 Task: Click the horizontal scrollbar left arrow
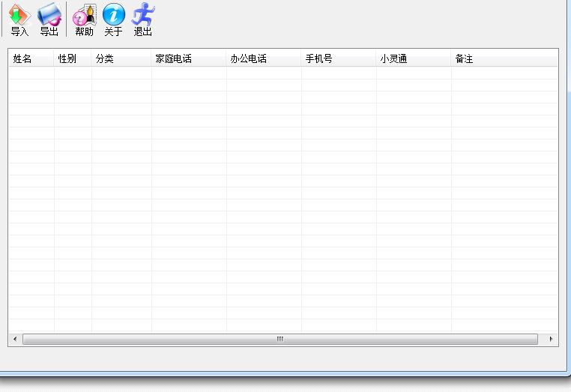15,340
